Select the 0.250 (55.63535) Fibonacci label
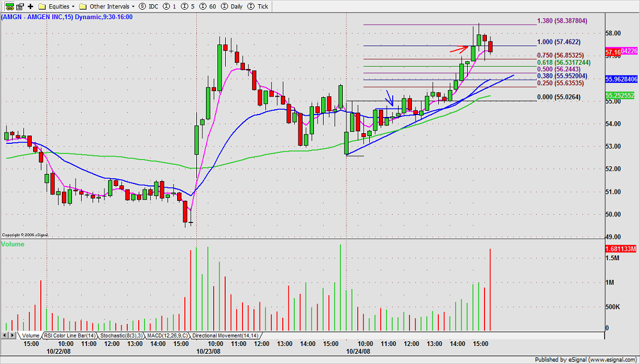Screen dimensions: 640x364 (x=560, y=83)
